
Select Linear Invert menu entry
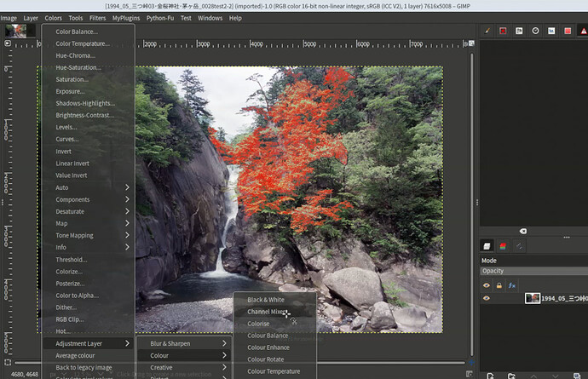(89, 164)
